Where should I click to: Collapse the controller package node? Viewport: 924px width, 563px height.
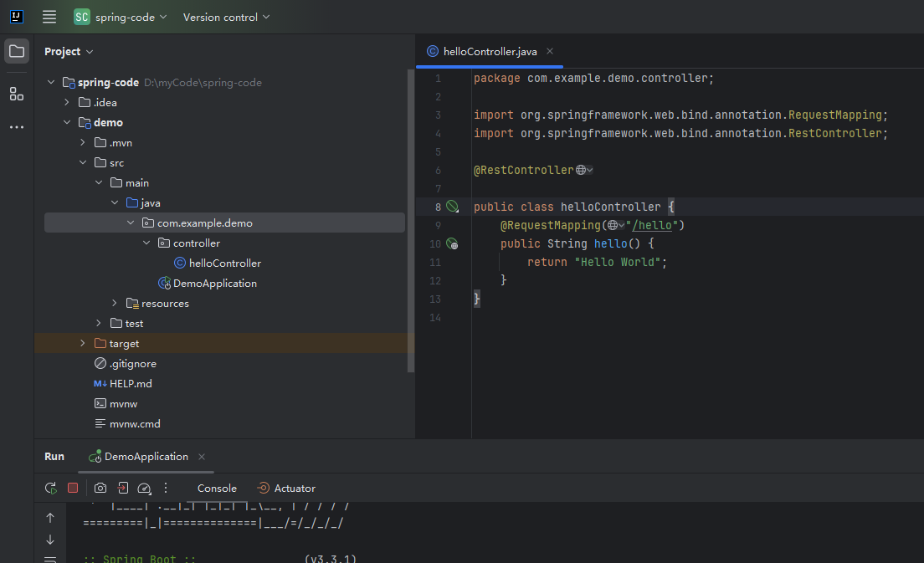[x=146, y=243]
